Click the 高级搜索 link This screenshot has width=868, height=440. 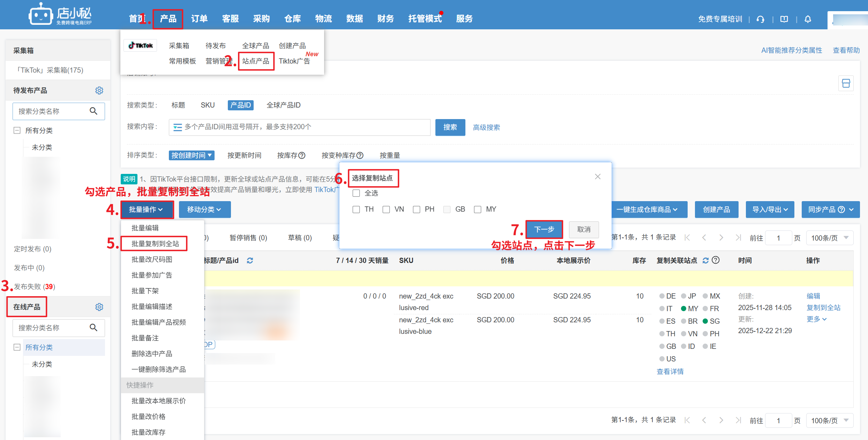[486, 127]
